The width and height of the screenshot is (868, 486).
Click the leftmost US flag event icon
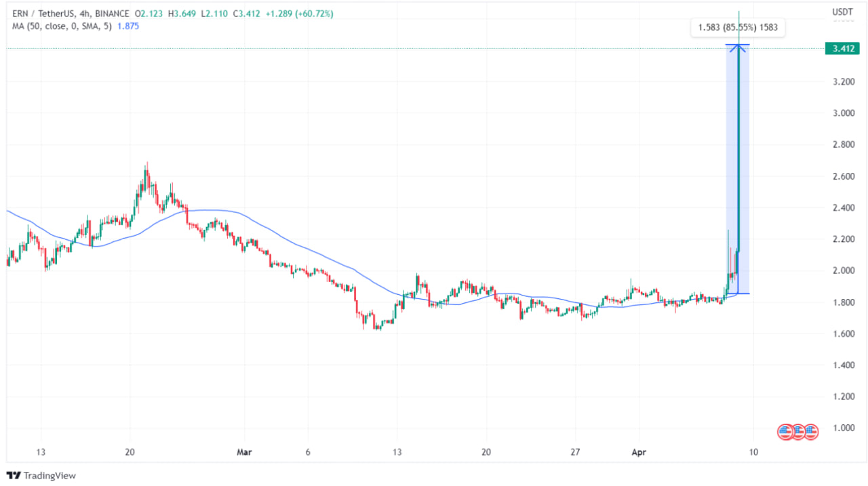[x=785, y=430]
